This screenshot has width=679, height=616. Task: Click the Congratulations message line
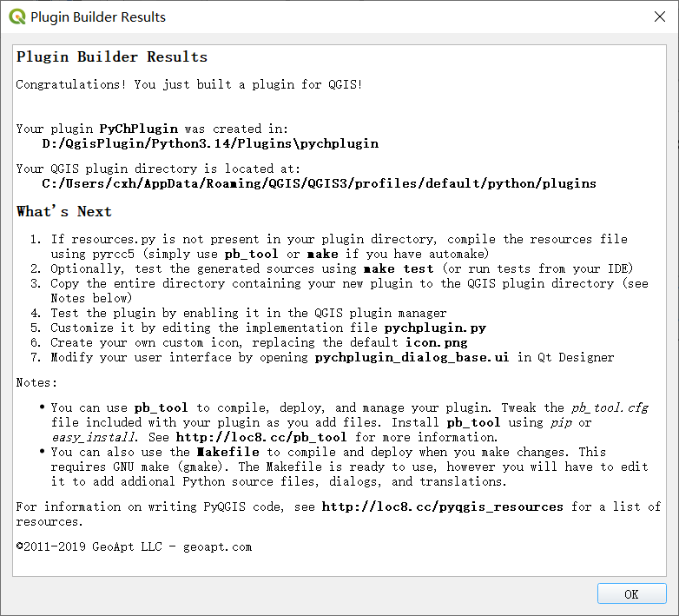(189, 85)
